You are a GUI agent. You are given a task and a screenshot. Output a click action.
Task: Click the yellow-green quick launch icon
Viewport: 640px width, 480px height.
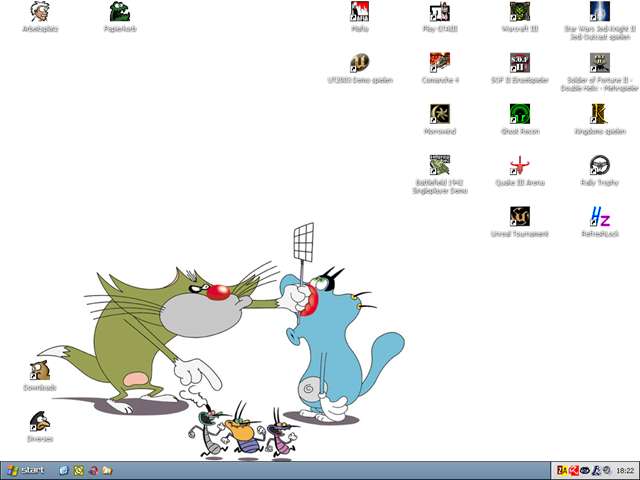tap(79, 471)
